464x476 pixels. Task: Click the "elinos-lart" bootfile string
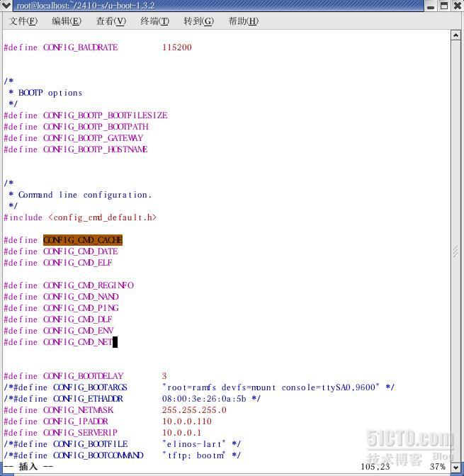pyautogui.click(x=194, y=444)
